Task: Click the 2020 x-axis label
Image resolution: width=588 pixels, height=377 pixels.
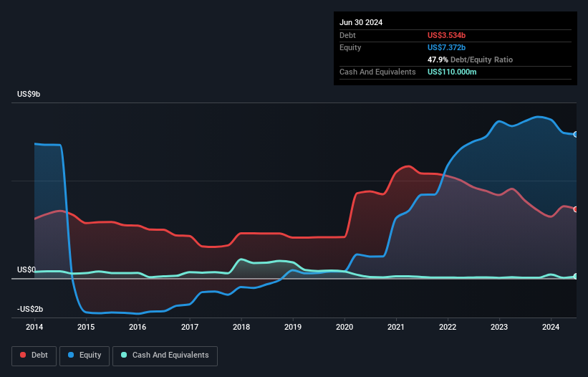Action: pyautogui.click(x=344, y=327)
